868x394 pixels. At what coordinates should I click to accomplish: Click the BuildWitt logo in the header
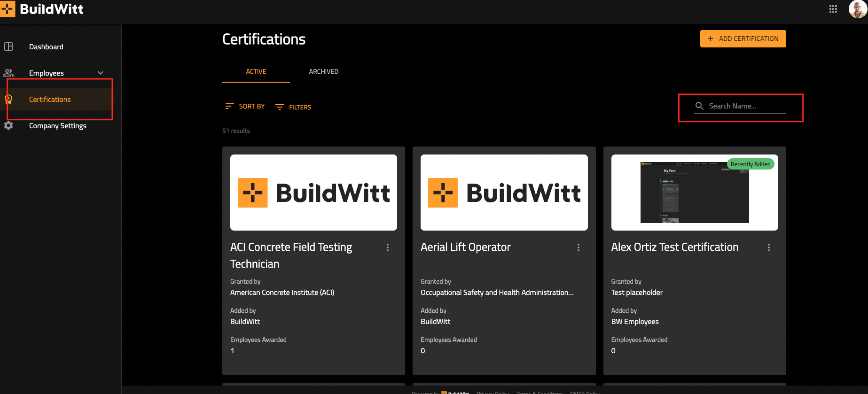coord(42,9)
